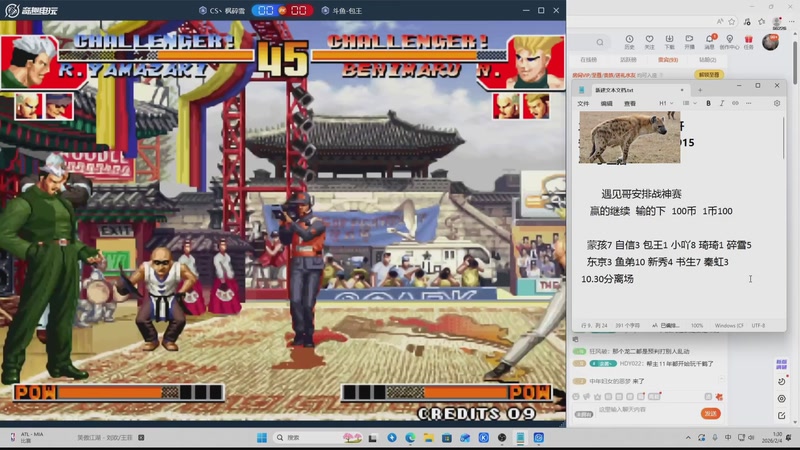The image size is (800, 450).
Task: Toggle bold formatting in Notepad
Action: 708,103
